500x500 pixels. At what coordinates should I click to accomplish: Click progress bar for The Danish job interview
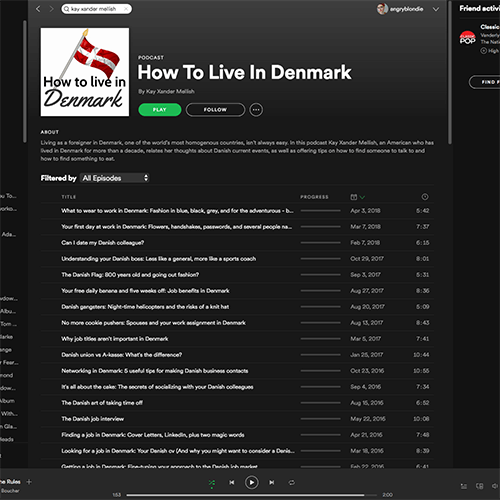point(320,419)
